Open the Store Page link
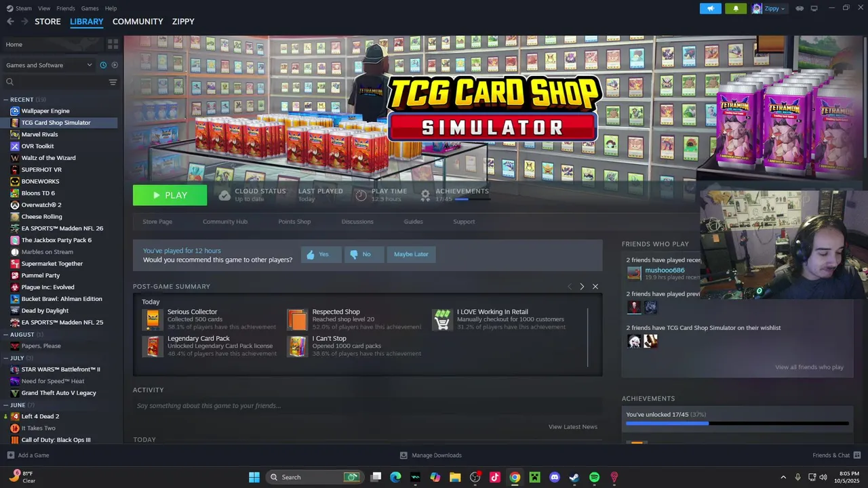Screen dimensions: 868x488 pyautogui.click(x=157, y=222)
